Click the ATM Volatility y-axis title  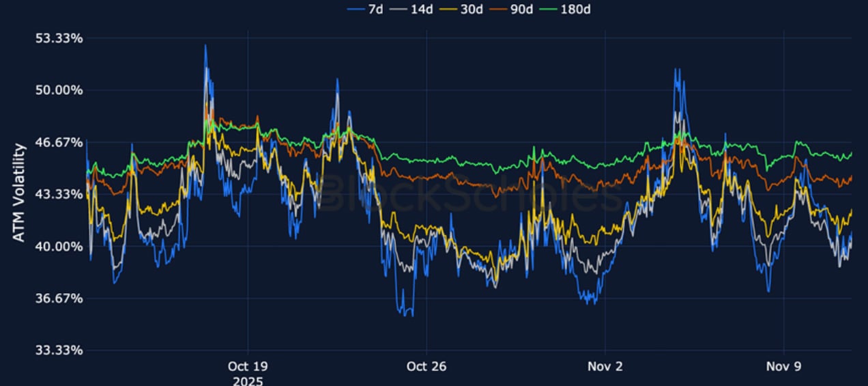[19, 192]
